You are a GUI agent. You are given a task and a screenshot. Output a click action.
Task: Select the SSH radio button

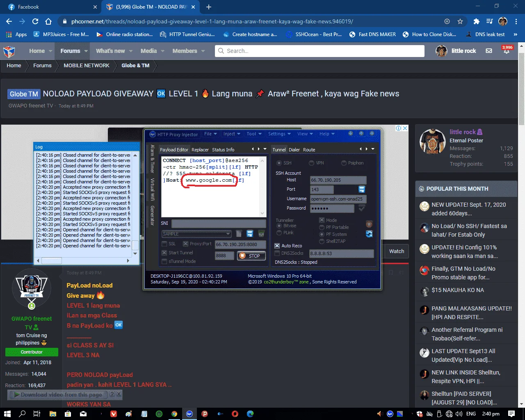click(x=279, y=163)
